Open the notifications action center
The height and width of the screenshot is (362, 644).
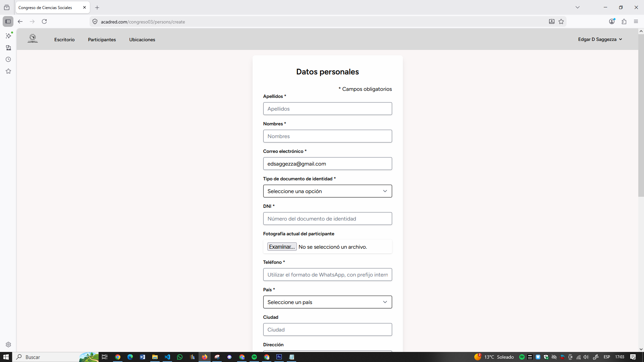click(x=633, y=357)
